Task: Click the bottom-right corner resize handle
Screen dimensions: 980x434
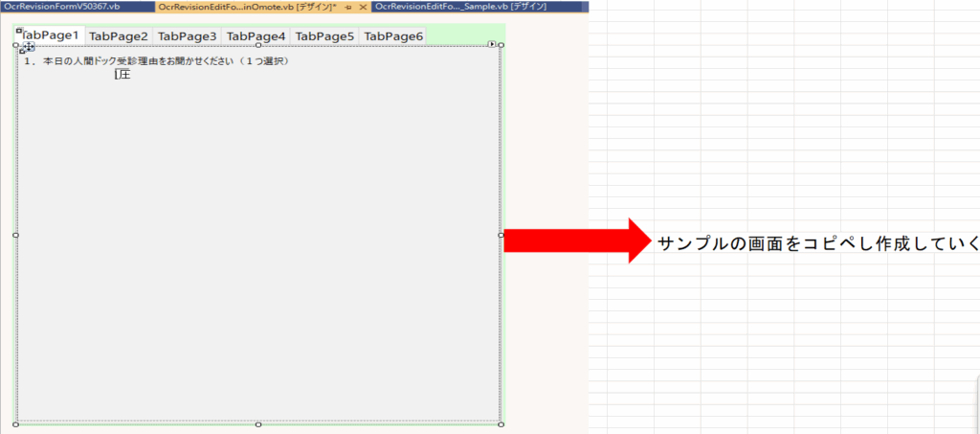Action: 501,423
